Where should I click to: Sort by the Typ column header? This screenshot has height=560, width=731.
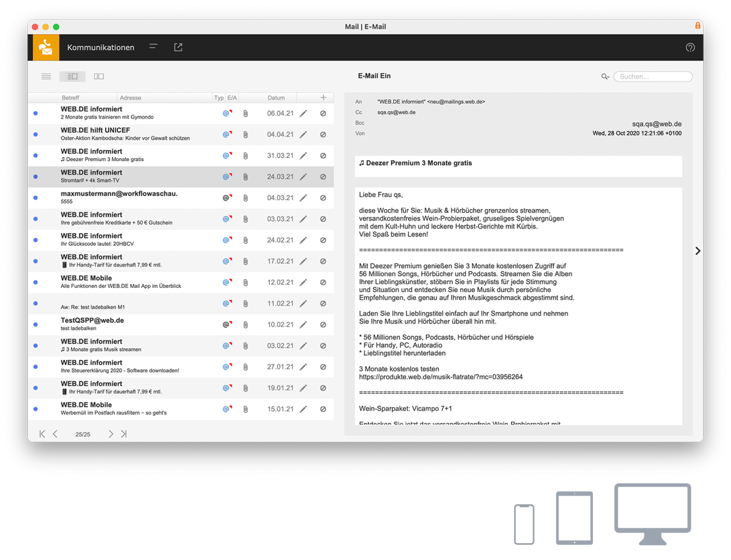tap(219, 98)
